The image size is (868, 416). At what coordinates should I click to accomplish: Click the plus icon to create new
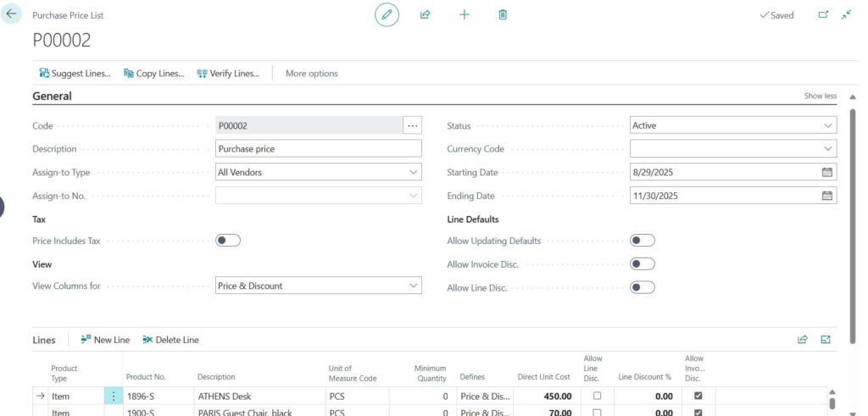coord(464,15)
